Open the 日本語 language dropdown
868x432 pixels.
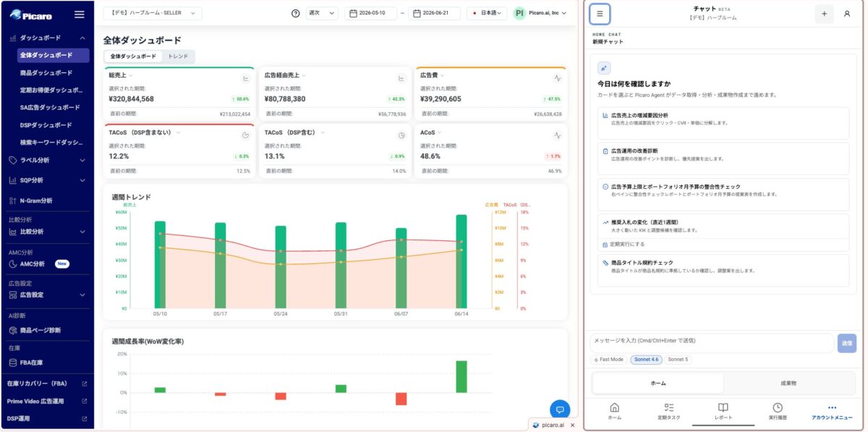tap(487, 13)
